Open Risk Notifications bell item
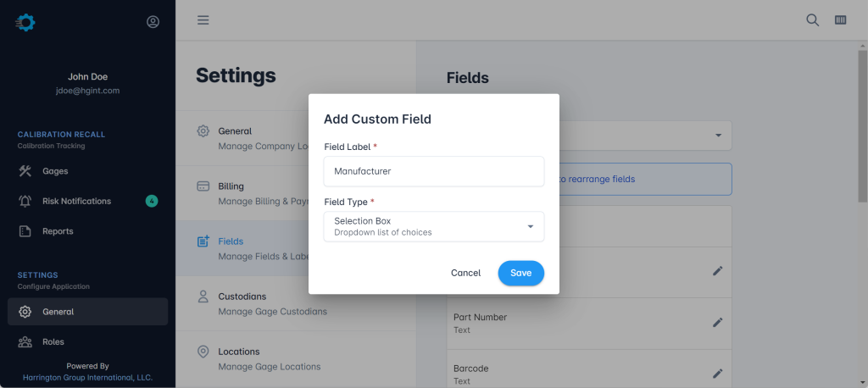Image resolution: width=868 pixels, height=388 pixels. [76, 201]
